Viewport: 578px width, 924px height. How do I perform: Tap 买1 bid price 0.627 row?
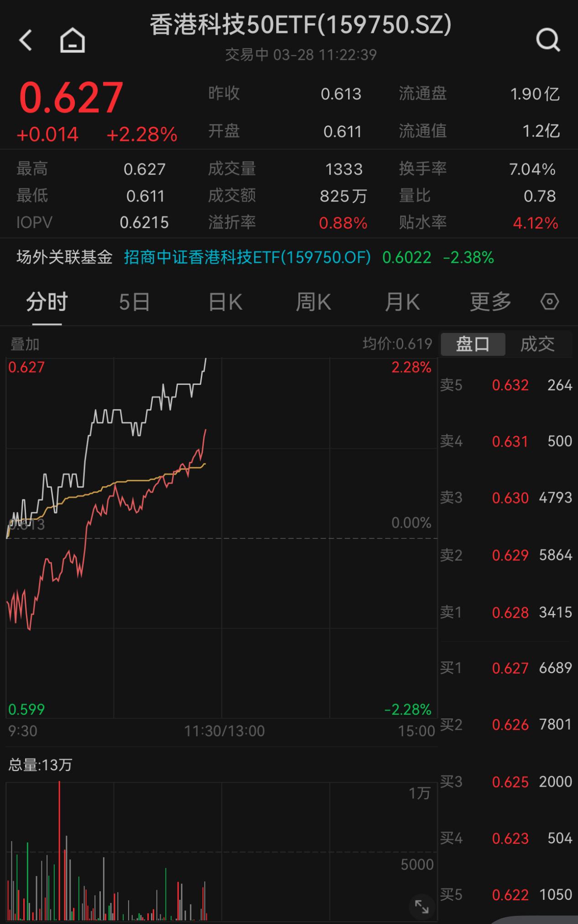pyautogui.click(x=506, y=668)
